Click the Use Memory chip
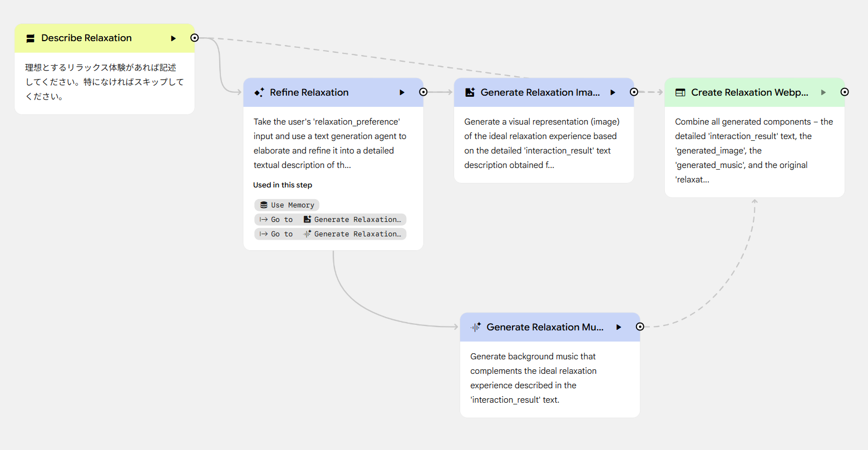Screen dimensions: 868x450 tap(287, 205)
